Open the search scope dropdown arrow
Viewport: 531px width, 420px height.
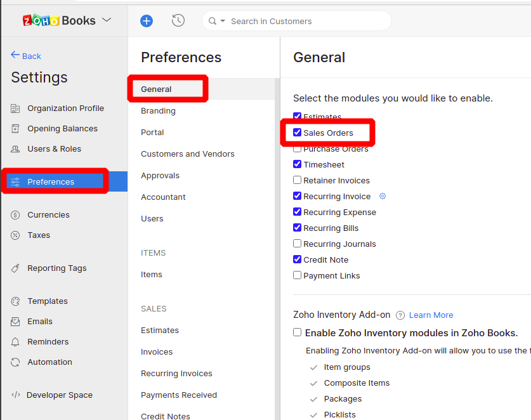223,21
